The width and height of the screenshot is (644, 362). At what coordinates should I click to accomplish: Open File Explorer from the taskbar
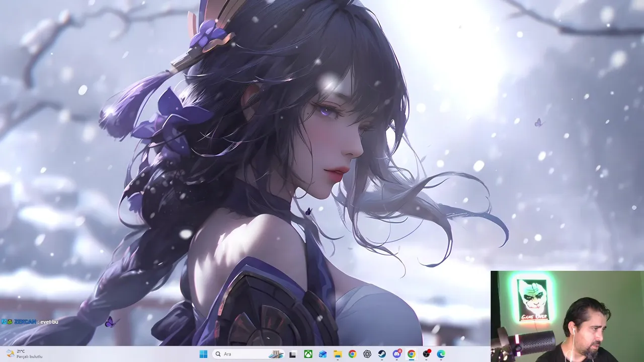coord(338,354)
